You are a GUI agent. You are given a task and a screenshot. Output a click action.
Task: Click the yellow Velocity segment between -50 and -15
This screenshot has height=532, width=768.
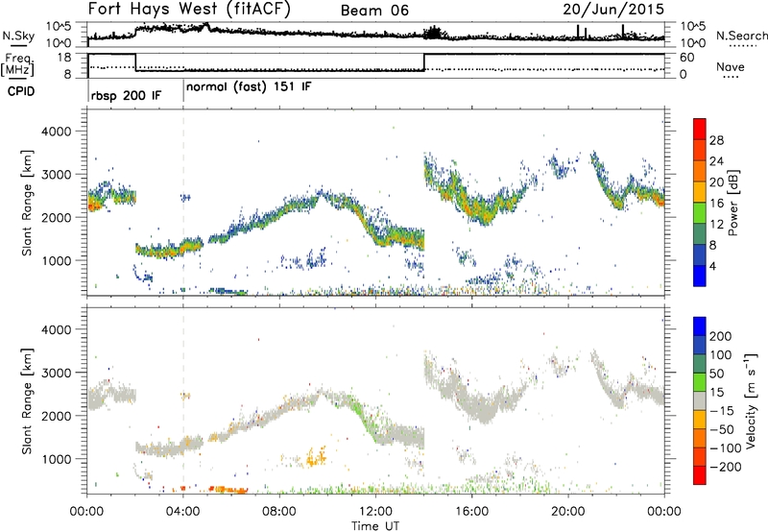[700, 419]
